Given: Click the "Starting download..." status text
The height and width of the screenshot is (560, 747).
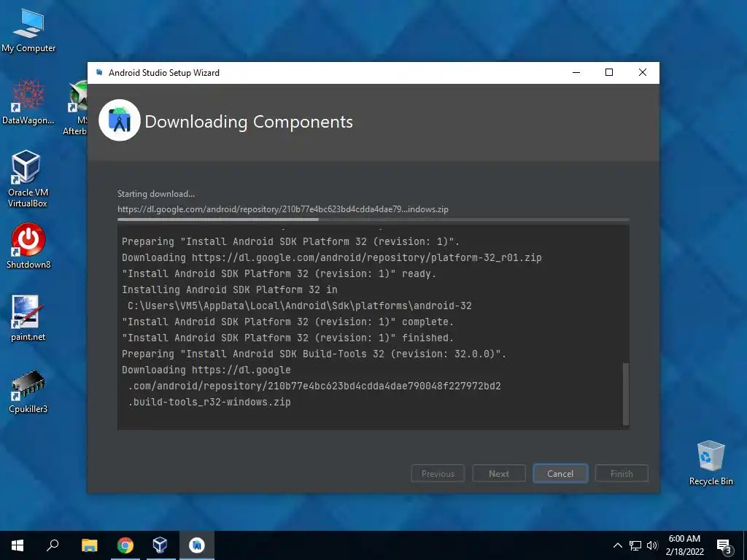Looking at the screenshot, I should coord(156,194).
